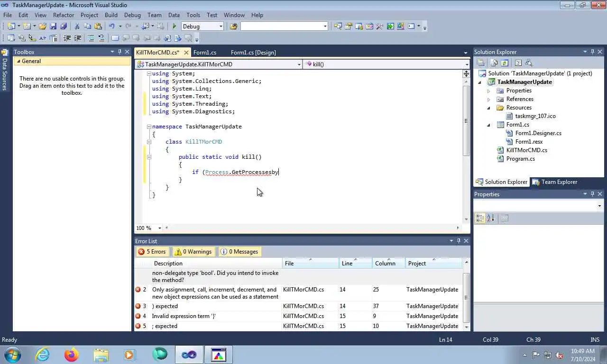Screen dimensions: 607x364
Task: Toggle the 0 Warnings filter
Action: click(x=193, y=252)
